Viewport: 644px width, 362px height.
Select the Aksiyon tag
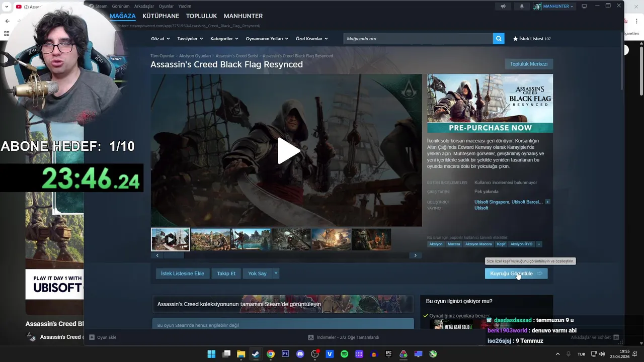436,244
